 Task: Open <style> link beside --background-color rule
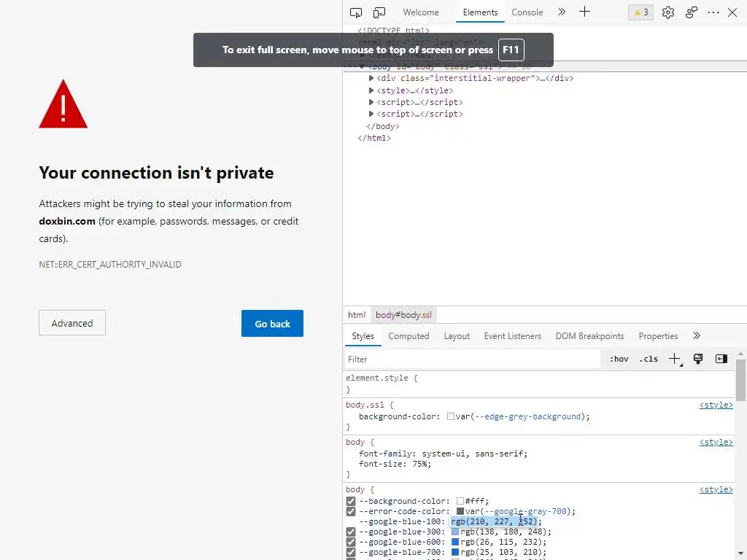click(716, 489)
